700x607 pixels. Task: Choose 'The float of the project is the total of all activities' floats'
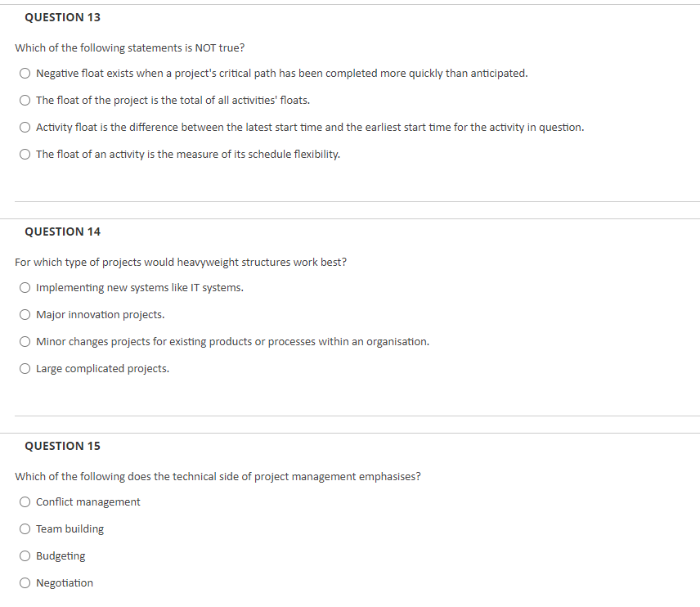click(25, 100)
